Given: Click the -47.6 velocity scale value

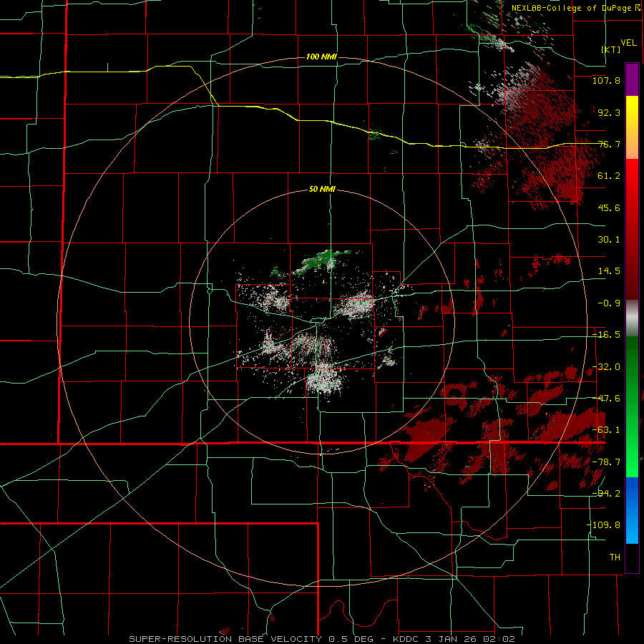Looking at the screenshot, I should pos(606,399).
